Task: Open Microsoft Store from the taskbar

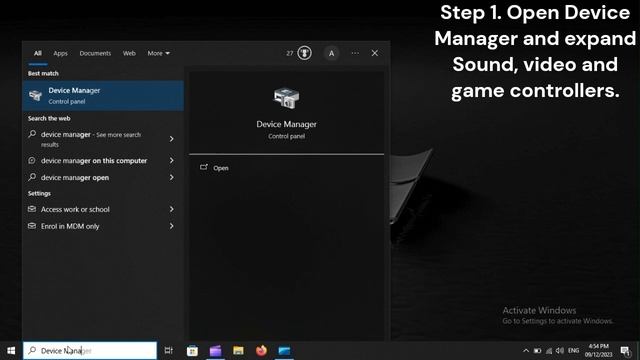Action: (x=192, y=351)
